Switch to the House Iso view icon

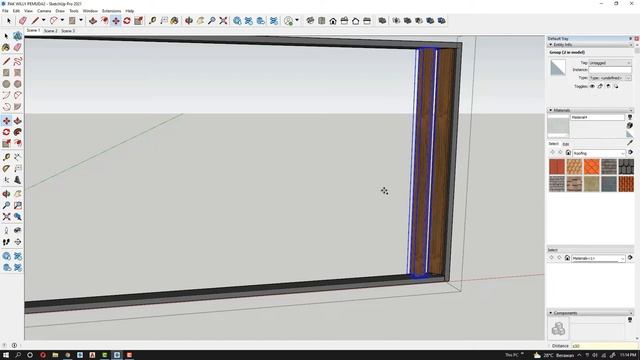(x=310, y=20)
